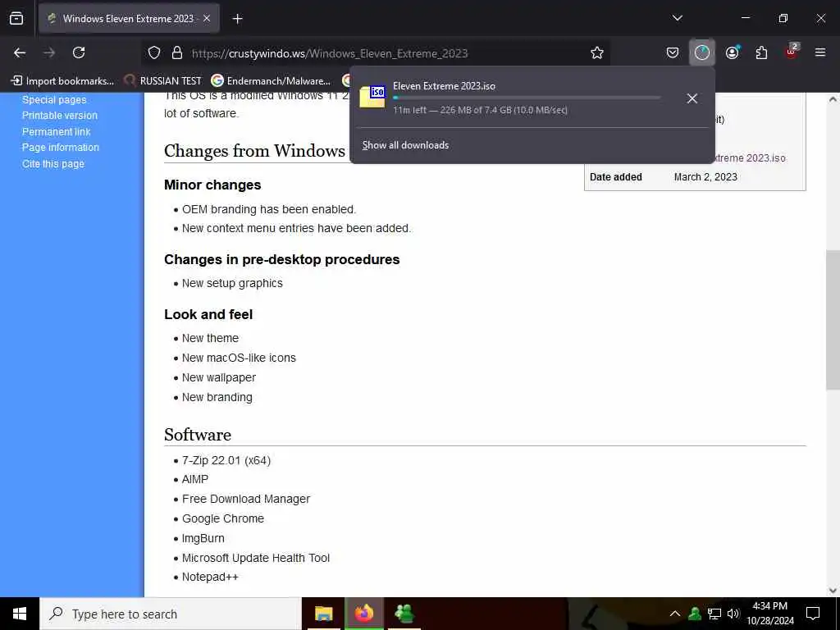Open a new tab with plus button

[237, 19]
